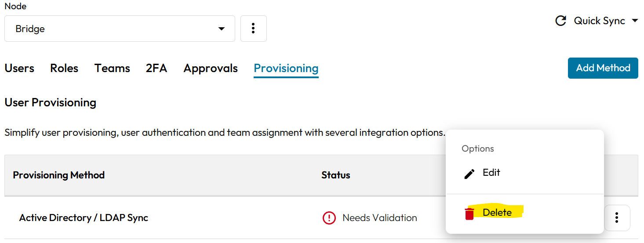
Task: Switch to the Users tab
Action: [19, 69]
